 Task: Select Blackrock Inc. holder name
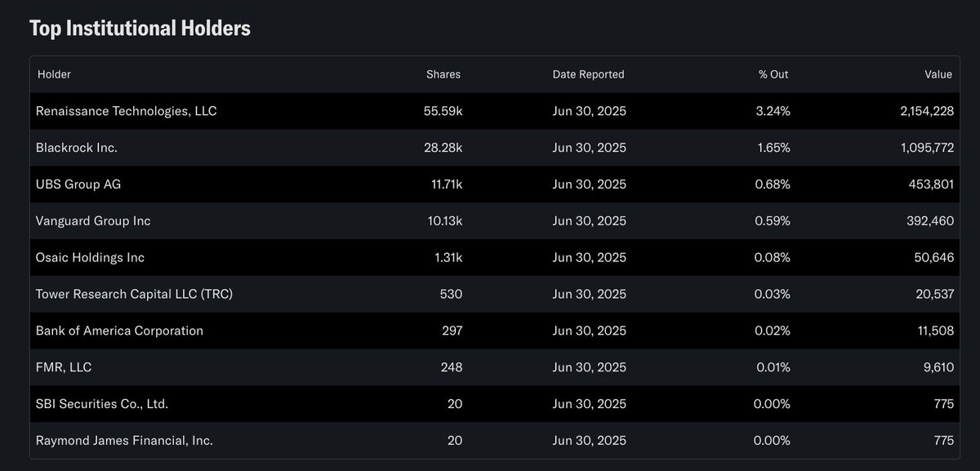[x=77, y=148]
